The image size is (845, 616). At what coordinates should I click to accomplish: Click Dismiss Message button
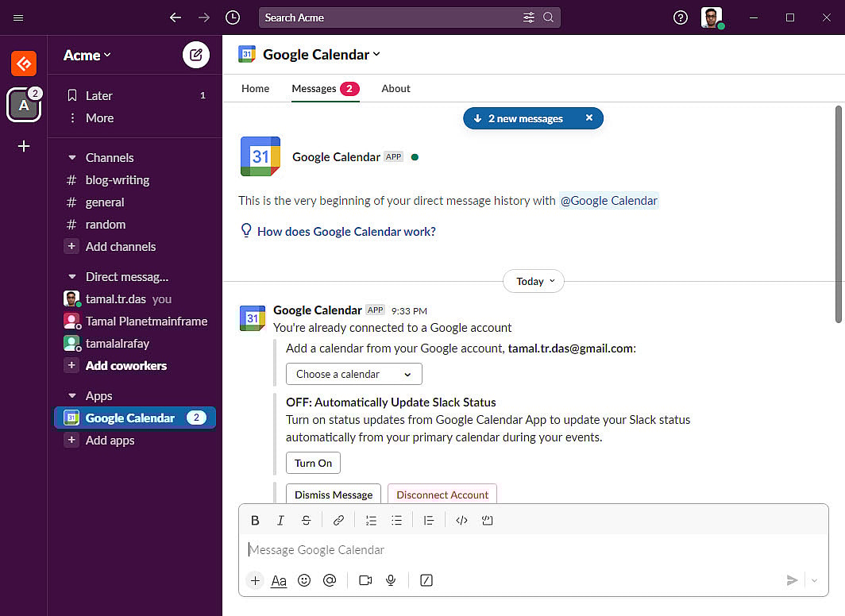point(334,494)
